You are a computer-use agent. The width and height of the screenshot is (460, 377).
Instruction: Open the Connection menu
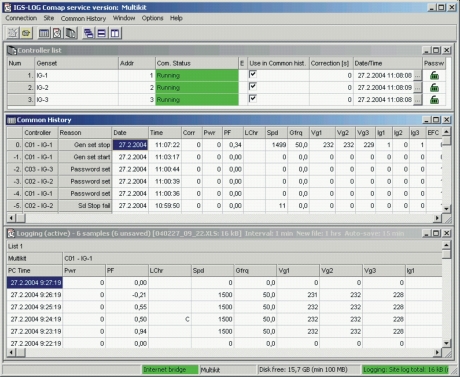[21, 18]
